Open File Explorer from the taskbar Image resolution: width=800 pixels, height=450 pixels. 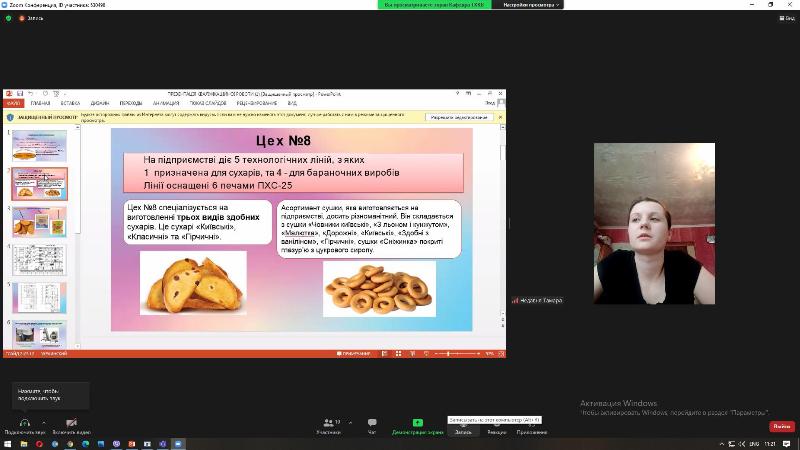point(23,444)
